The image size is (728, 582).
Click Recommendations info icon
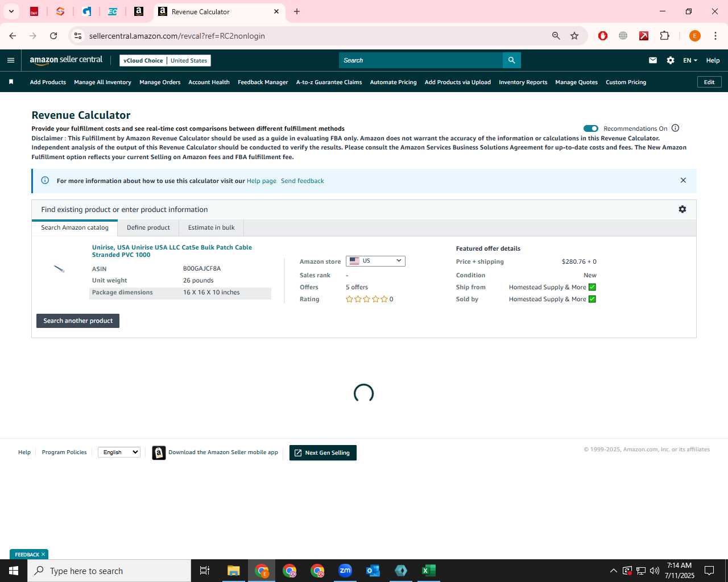coord(676,128)
